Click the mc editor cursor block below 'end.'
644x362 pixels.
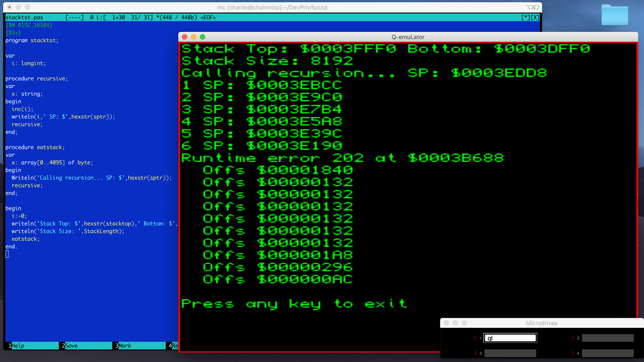click(x=7, y=254)
